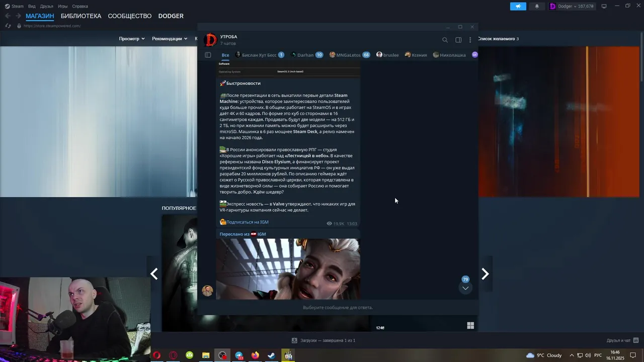The height and width of the screenshot is (362, 644).
Task: Expand Рекомендации store dropdown
Action: tap(170, 39)
